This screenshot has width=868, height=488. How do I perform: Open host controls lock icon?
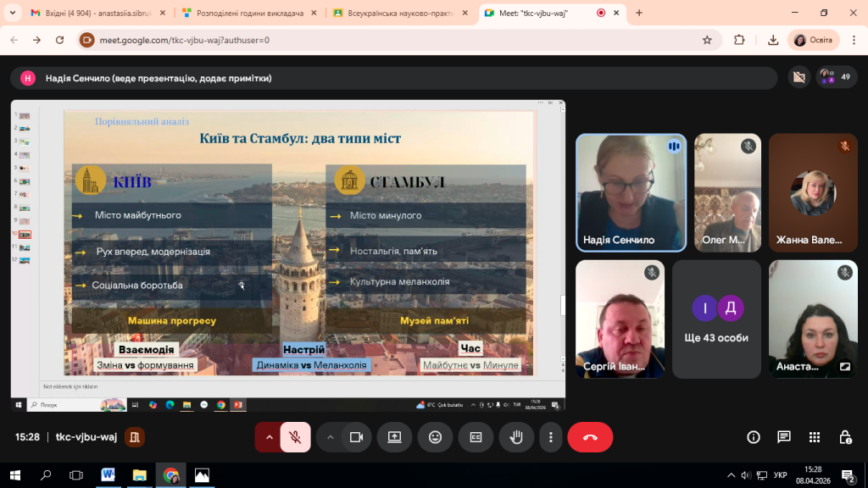point(845,437)
